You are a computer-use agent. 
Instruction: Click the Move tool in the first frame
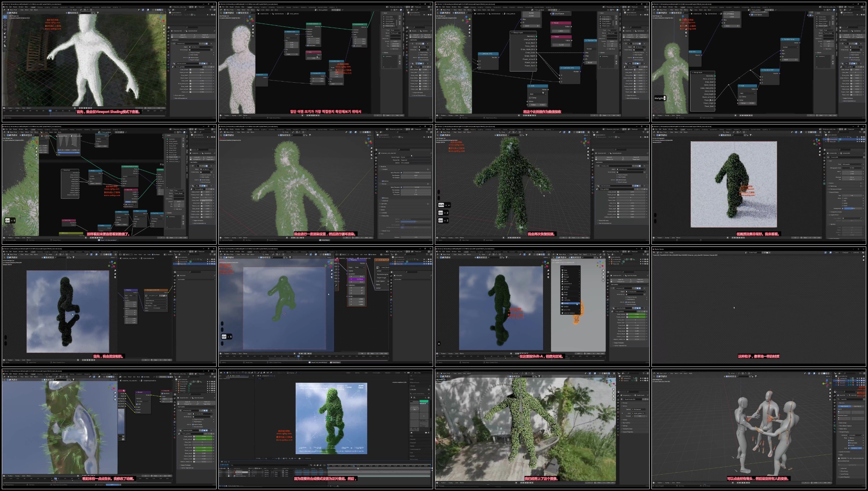5,25
